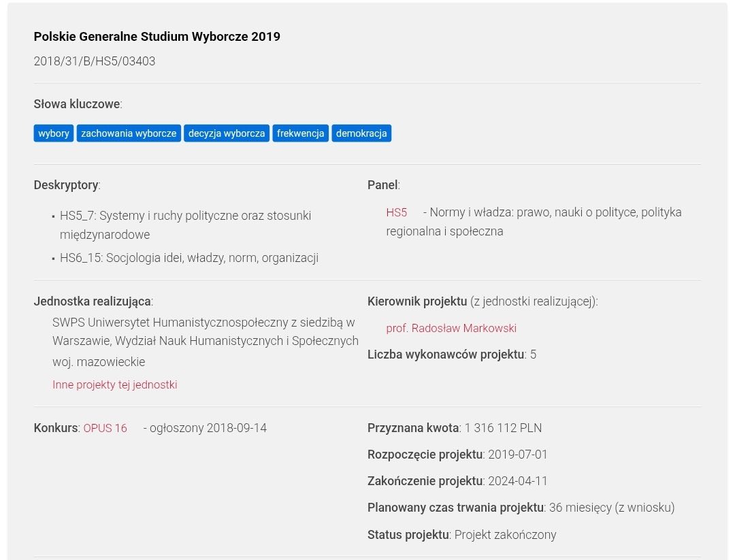Open the 'decyzja wyborcza' keyword tag
This screenshot has width=735, height=560.
coord(227,133)
